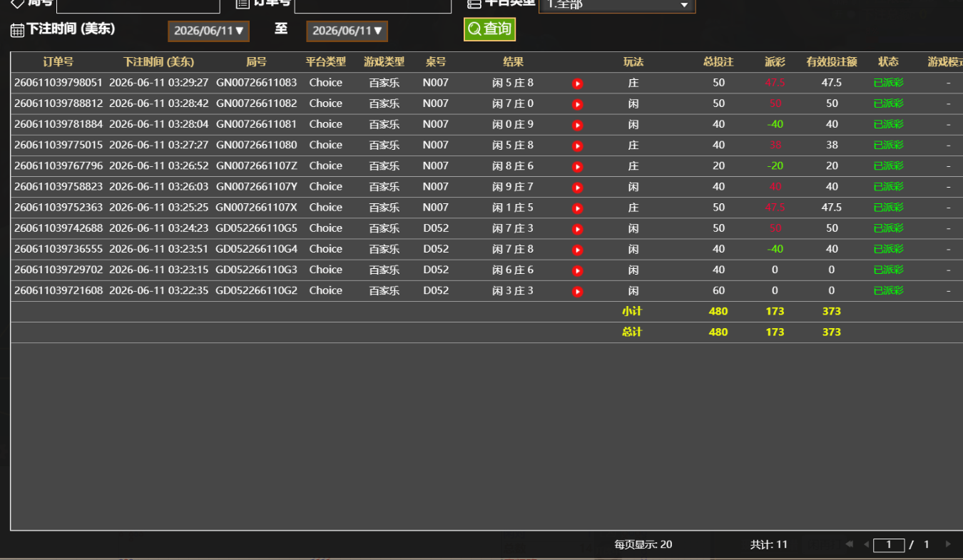Viewport: 963px width, 560px height.
Task: Play replay video for order 260611039721608
Action: point(578,291)
